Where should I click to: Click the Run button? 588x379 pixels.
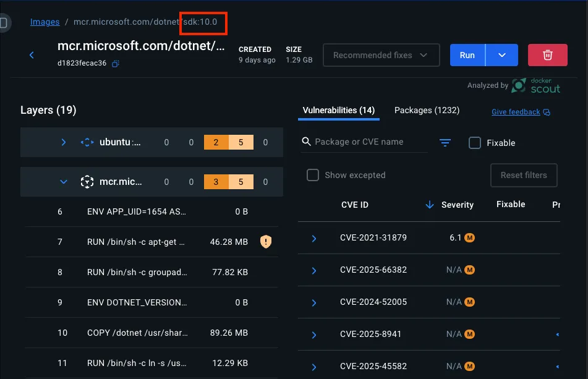point(467,55)
